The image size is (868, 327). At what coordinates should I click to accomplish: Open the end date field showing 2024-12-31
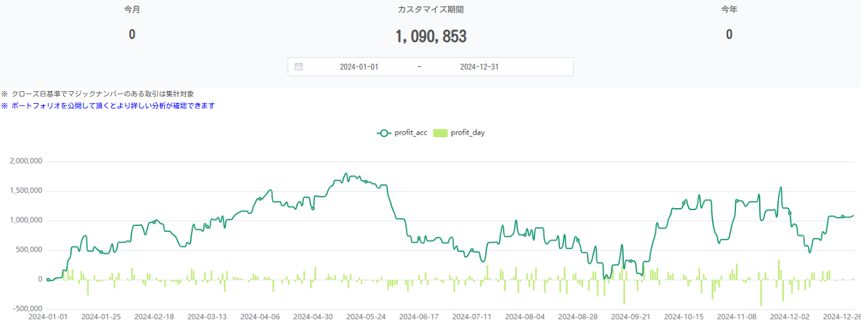coord(479,66)
